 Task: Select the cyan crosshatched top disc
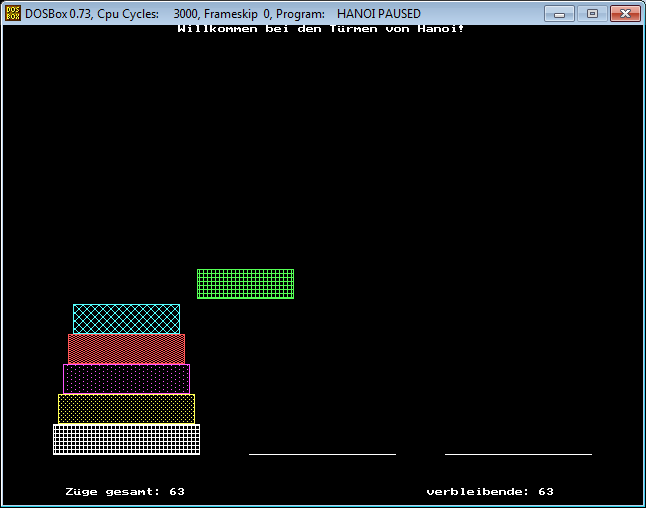(x=126, y=318)
